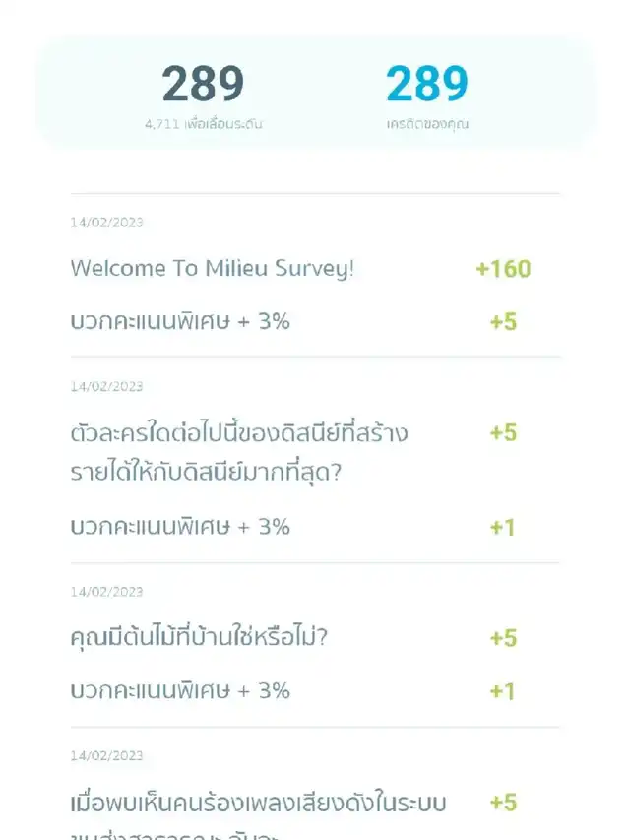Select the '4,711 เพื่อเลื่อนระดับ' level-up label

point(203,125)
